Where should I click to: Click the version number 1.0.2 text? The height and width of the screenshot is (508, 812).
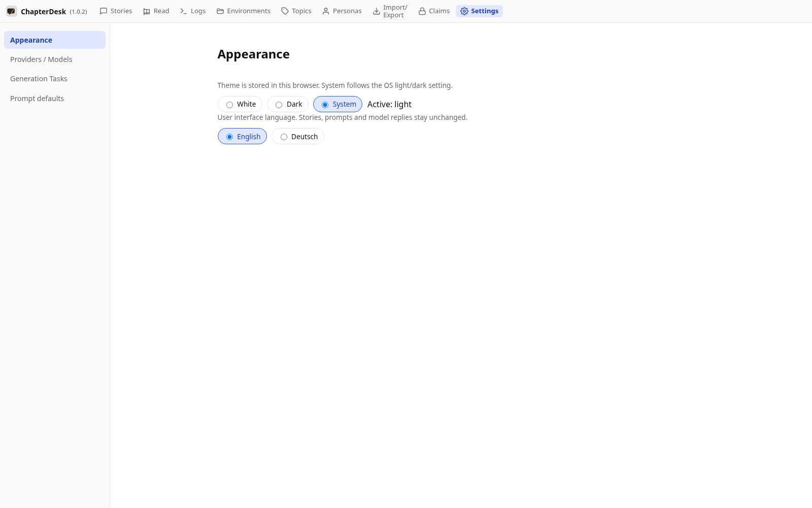[x=78, y=12]
